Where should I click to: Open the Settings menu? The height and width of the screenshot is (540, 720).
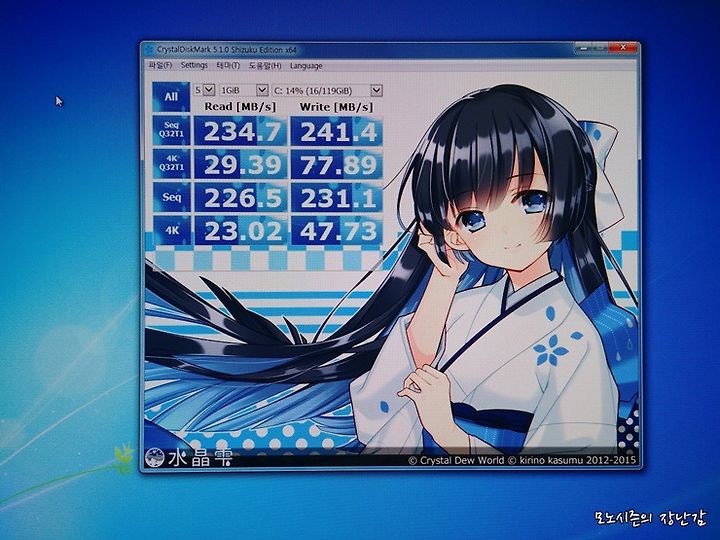pyautogui.click(x=194, y=65)
